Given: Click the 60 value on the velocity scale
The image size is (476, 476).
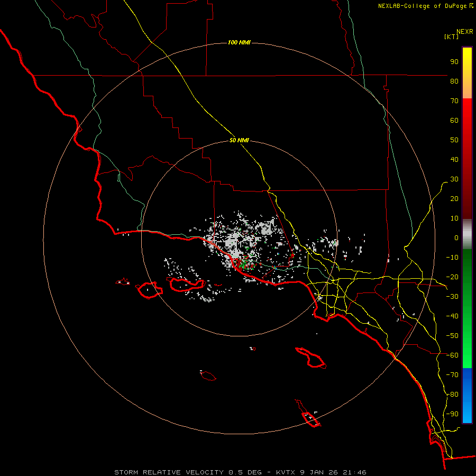Looking at the screenshot, I should pyautogui.click(x=454, y=120).
